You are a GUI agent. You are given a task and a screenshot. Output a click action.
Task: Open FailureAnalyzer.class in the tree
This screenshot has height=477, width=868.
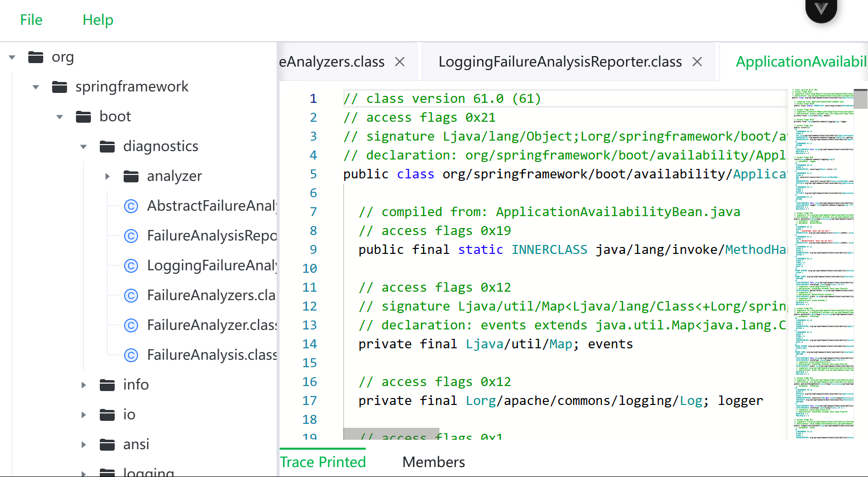coord(212,325)
